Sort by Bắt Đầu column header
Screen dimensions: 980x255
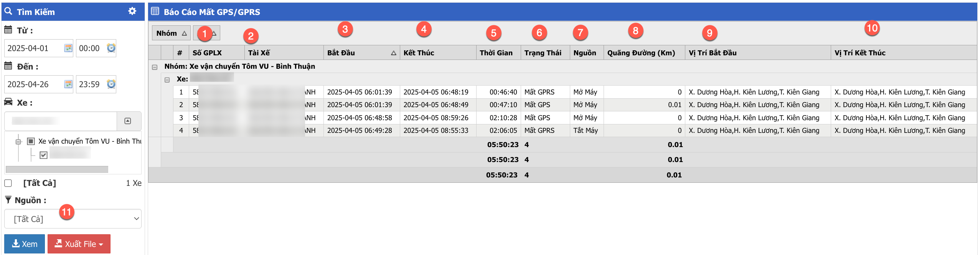(x=362, y=53)
